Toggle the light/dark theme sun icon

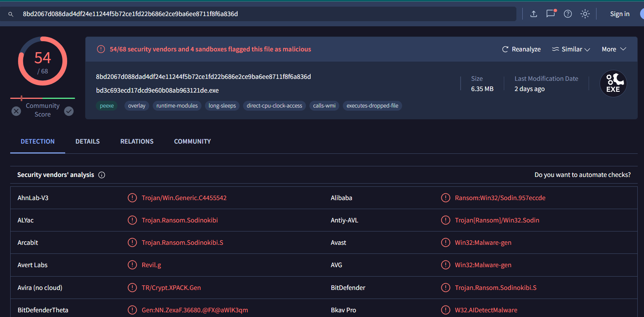[585, 14]
